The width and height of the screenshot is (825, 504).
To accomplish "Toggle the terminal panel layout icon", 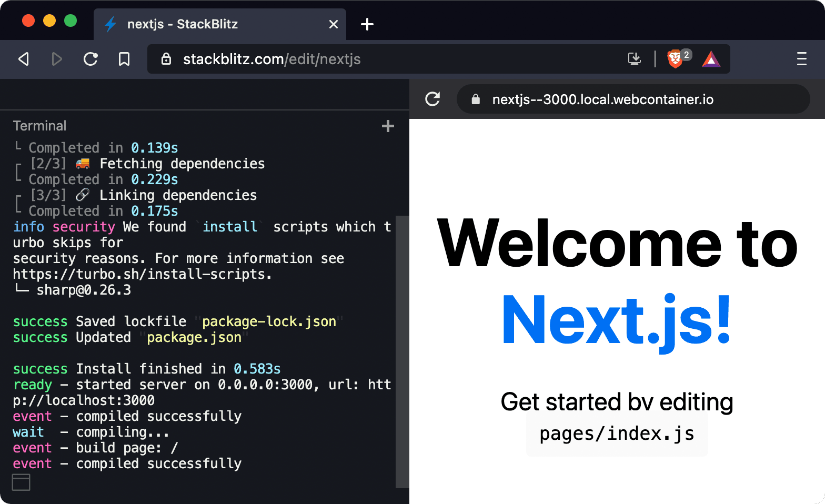I will (x=21, y=482).
